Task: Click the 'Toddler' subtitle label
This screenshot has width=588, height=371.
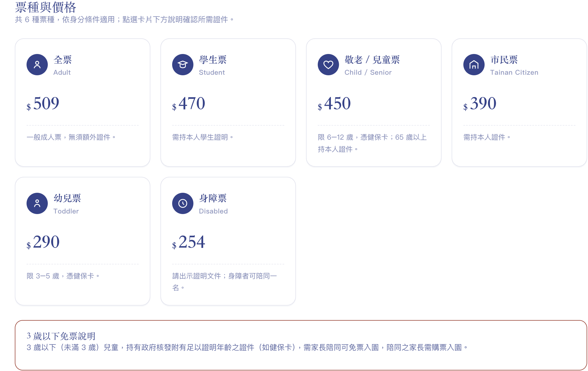Action: [x=66, y=211]
